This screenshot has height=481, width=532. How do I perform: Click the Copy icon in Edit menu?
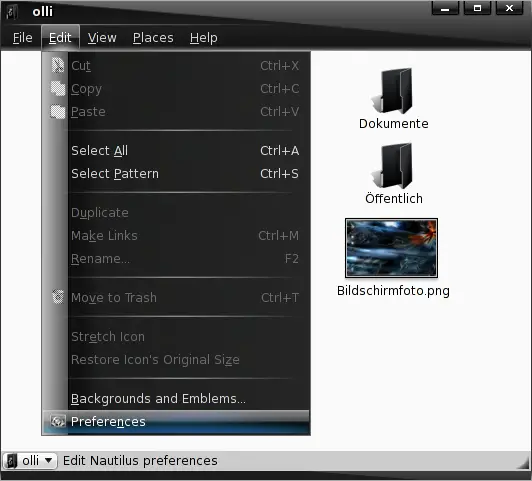tap(58, 88)
